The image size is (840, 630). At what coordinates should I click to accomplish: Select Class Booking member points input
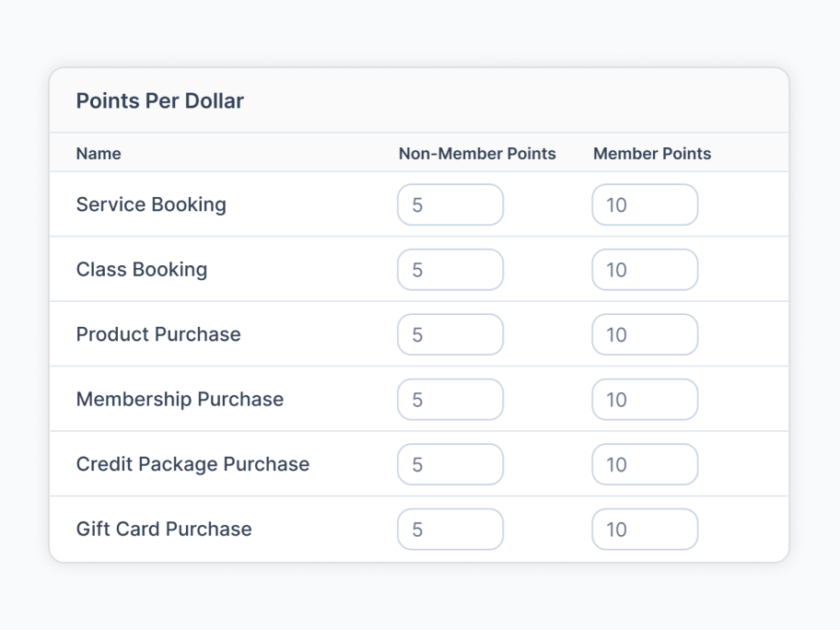645,270
